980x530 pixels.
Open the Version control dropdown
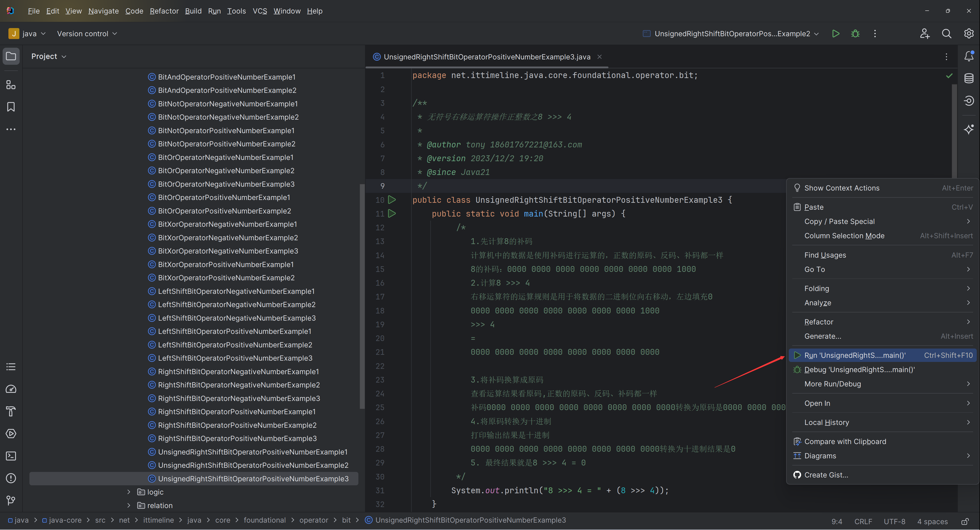click(x=87, y=33)
